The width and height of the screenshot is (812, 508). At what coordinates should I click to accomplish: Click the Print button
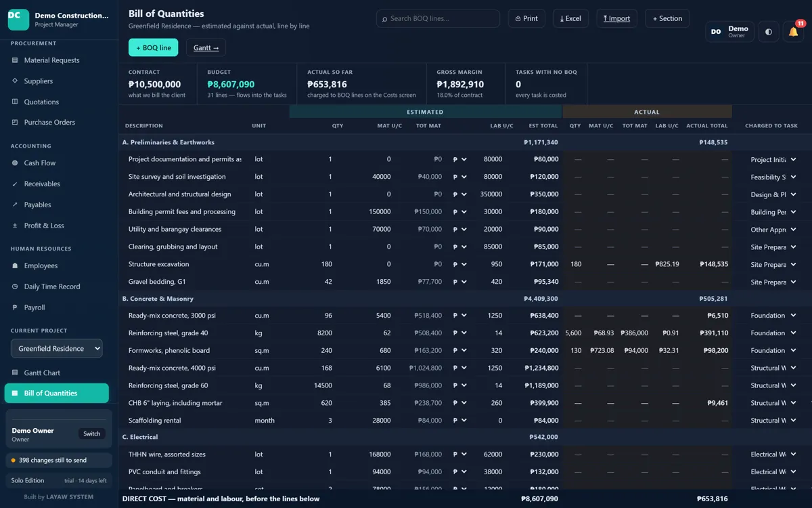click(x=526, y=18)
